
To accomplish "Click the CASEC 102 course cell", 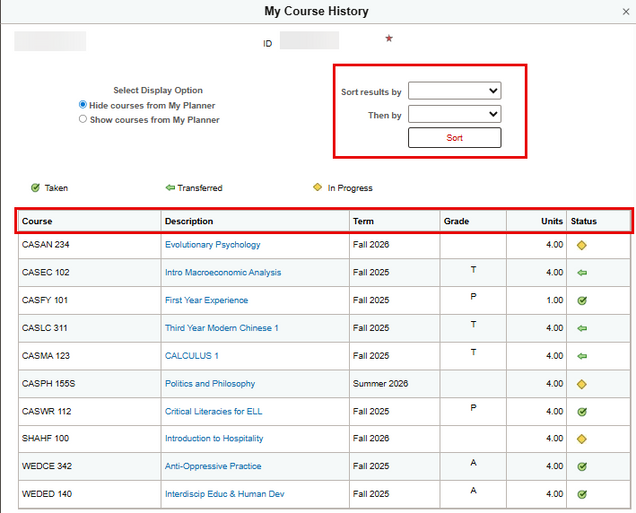I will (x=89, y=273).
